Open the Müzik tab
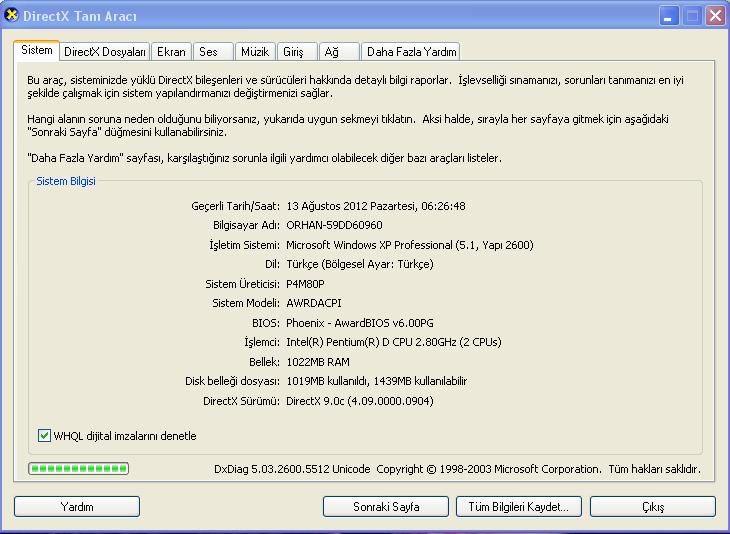 255,52
